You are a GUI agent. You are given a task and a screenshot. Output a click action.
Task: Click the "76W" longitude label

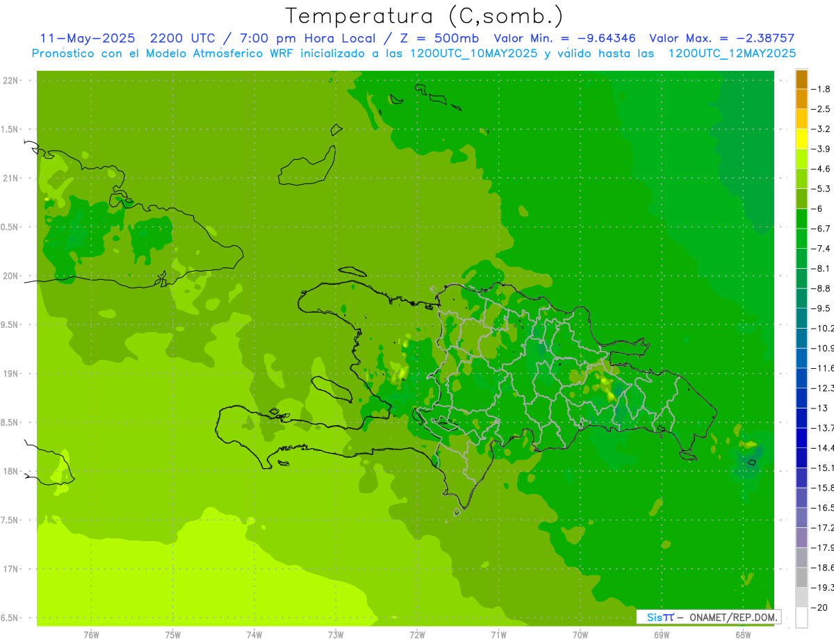click(x=91, y=634)
